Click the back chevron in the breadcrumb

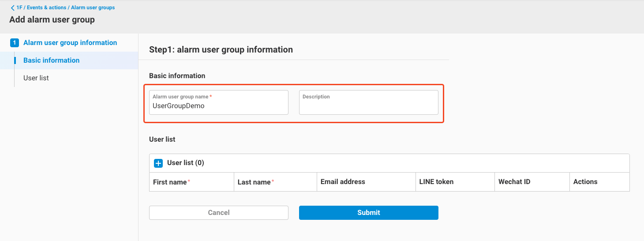tap(12, 8)
